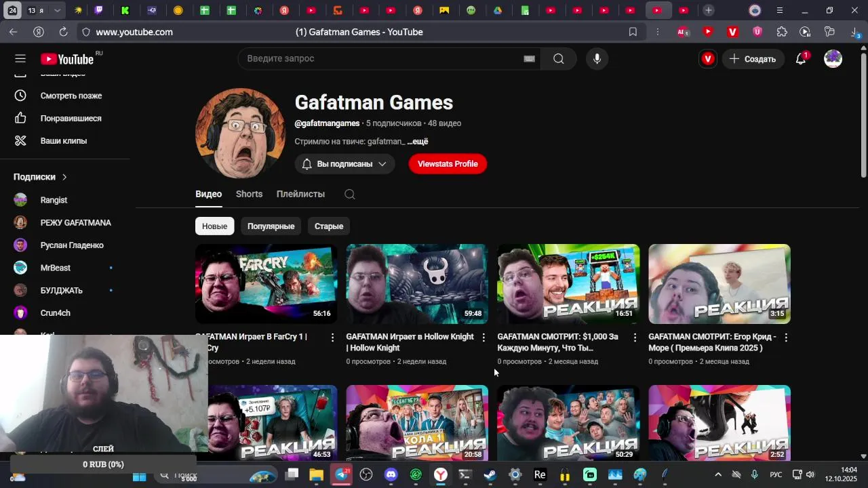
Task: Open options for Hollow Knight video
Action: click(x=484, y=338)
